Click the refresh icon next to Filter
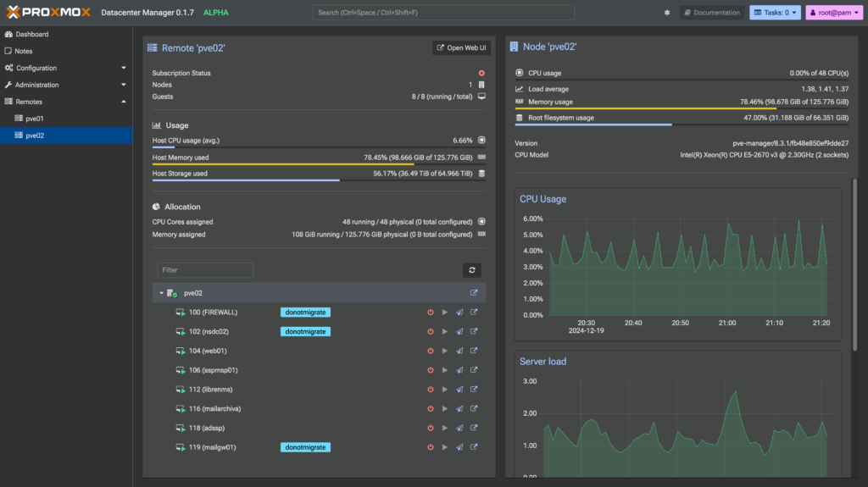Viewport: 868px width, 487px height. (x=471, y=270)
